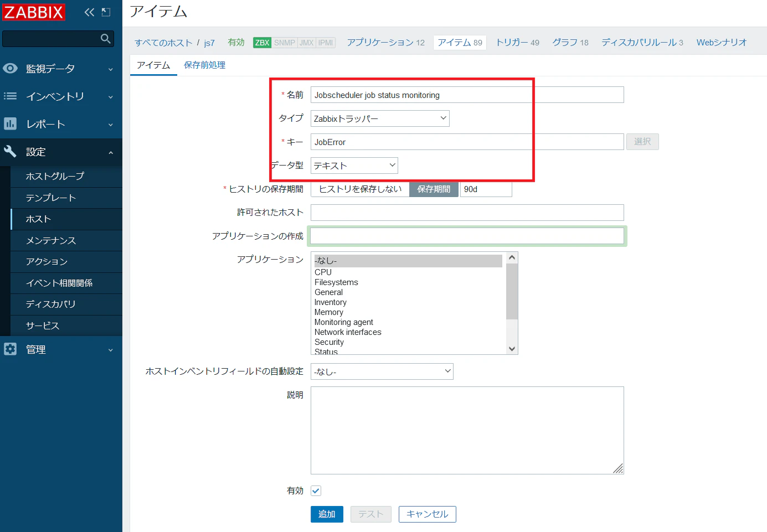Open グラフ 18 link
Screen dimensions: 767x532
tap(570, 43)
